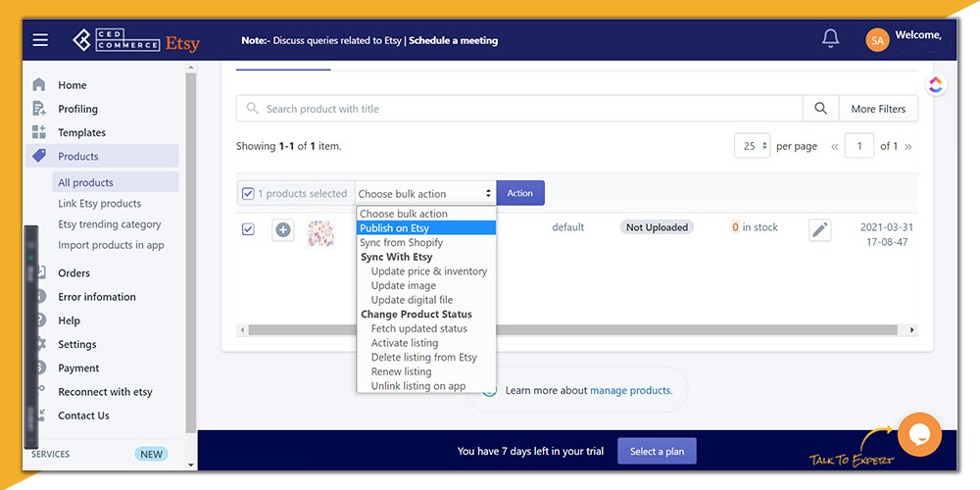This screenshot has height=490, width=980.
Task: Open the Choose bulk action dropdown
Action: (425, 193)
